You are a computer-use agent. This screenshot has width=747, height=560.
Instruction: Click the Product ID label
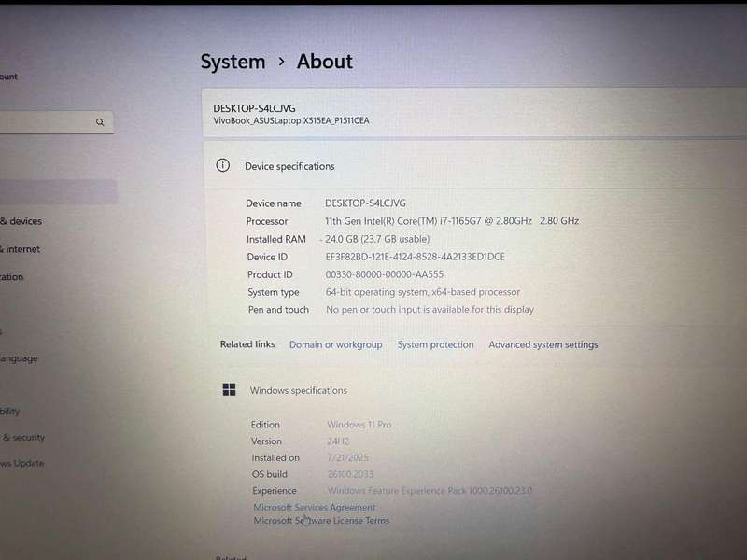click(x=270, y=274)
